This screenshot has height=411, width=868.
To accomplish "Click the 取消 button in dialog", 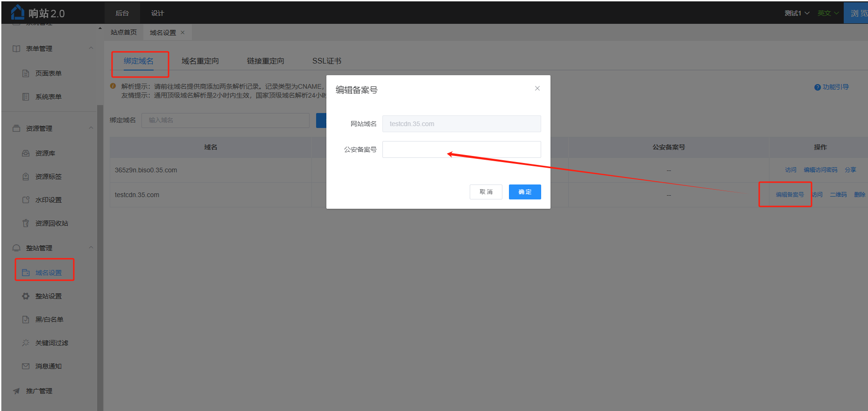I will [x=486, y=192].
